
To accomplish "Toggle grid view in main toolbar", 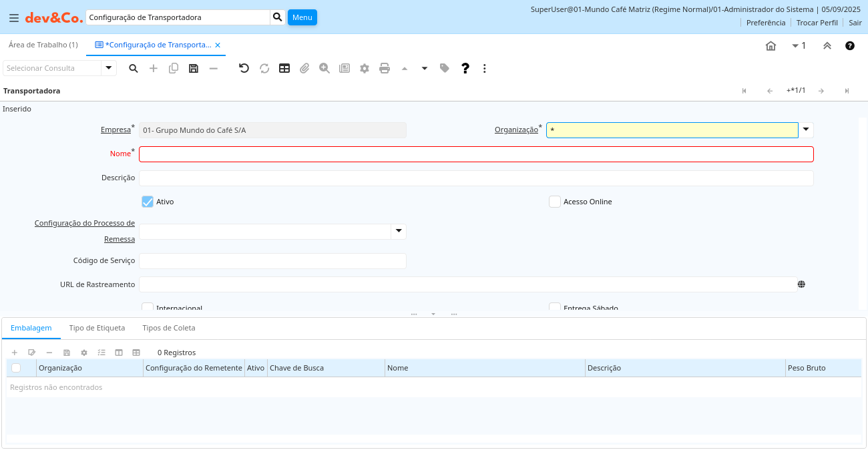I will [x=284, y=68].
